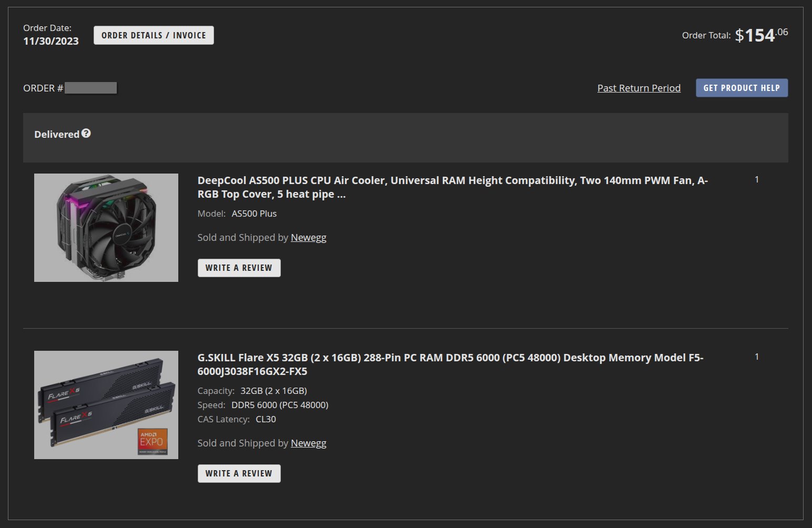
Task: Write a review for DeepCool AS500 Plus
Action: [239, 268]
